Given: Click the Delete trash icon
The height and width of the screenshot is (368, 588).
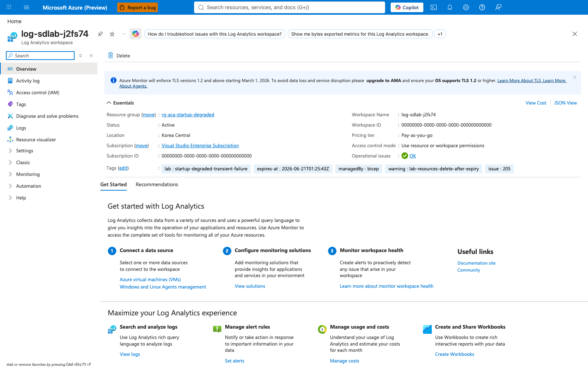Looking at the screenshot, I should click(x=111, y=56).
